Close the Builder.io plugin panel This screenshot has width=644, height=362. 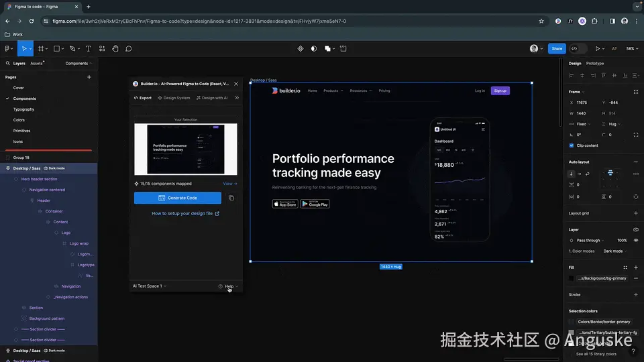coord(236,84)
